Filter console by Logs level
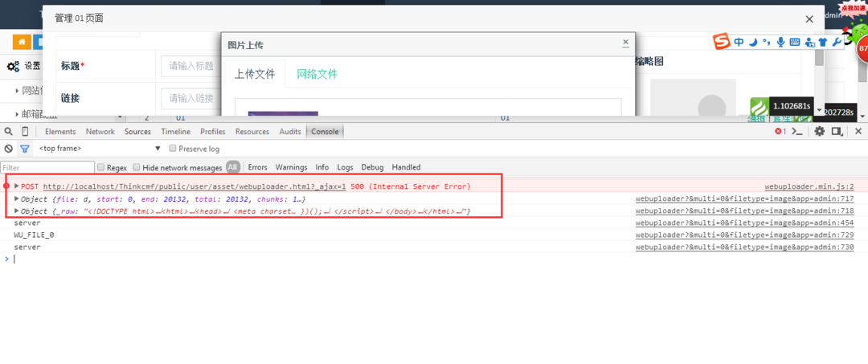This screenshot has width=868, height=364. [x=345, y=167]
